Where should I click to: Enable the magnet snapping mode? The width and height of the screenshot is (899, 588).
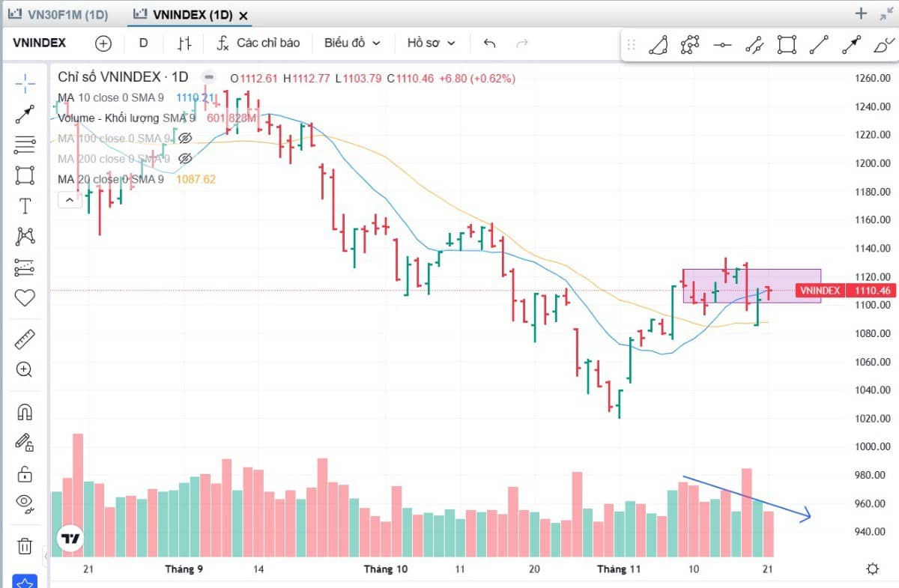click(25, 412)
